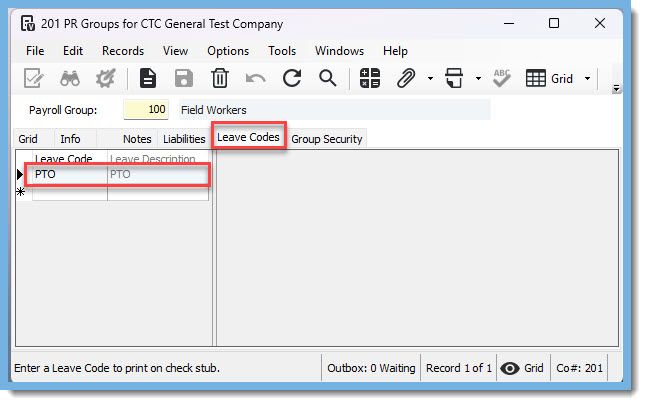Open the Edit menu

73,51
